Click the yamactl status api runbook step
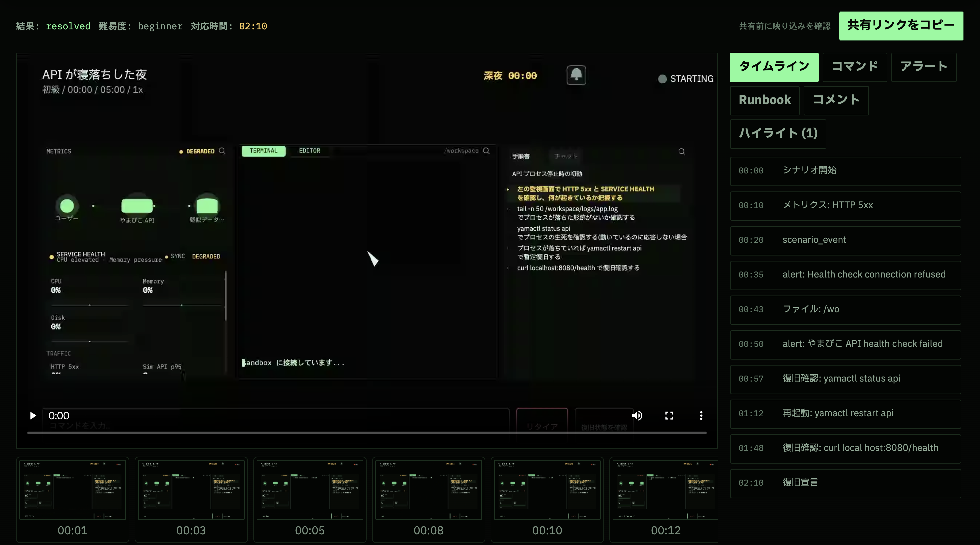Screen dimensions: 980x545 (602, 233)
